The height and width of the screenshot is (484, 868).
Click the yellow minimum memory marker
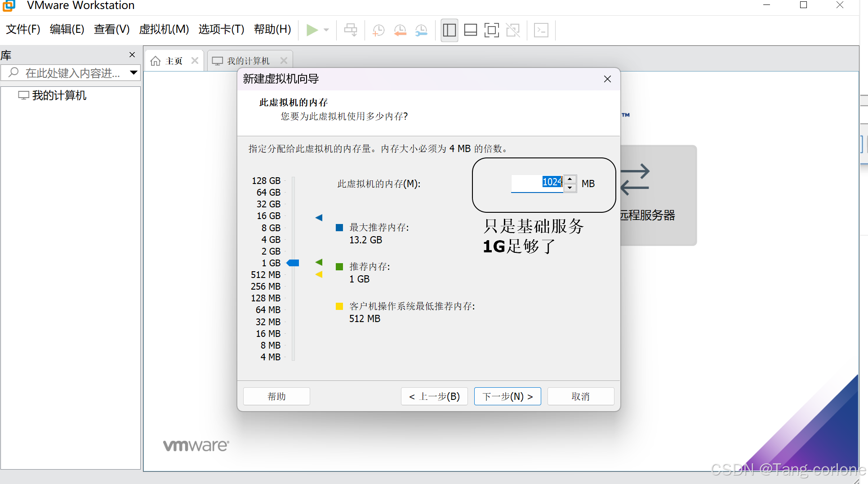tap(319, 274)
